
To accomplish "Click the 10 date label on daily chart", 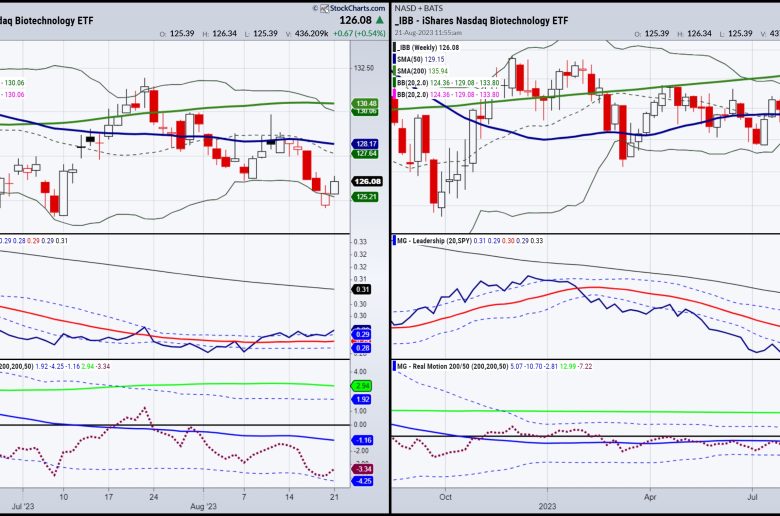I will coord(64,497).
